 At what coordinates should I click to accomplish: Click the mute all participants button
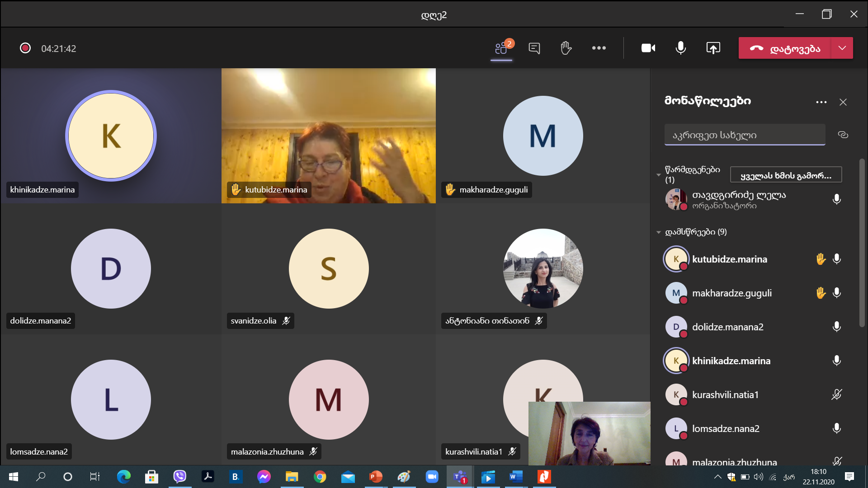click(x=786, y=175)
